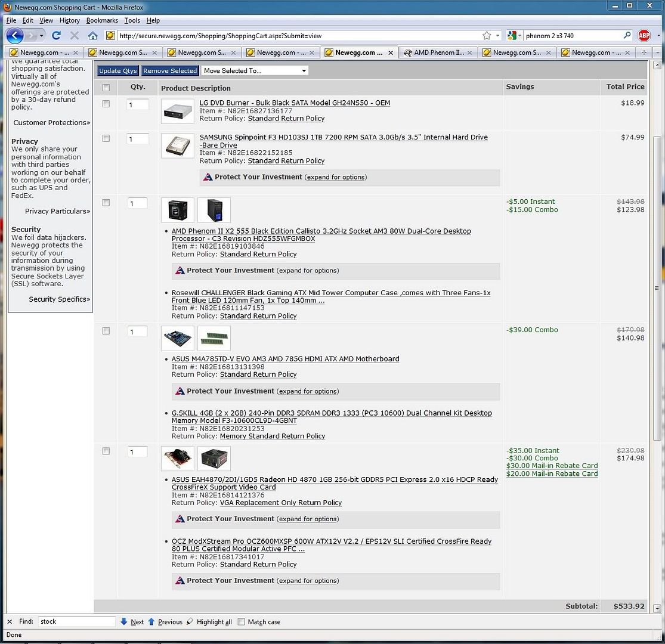The image size is (665, 644).
Task: Open the $30.00 Mail-in Rebate Card link
Action: click(x=552, y=466)
